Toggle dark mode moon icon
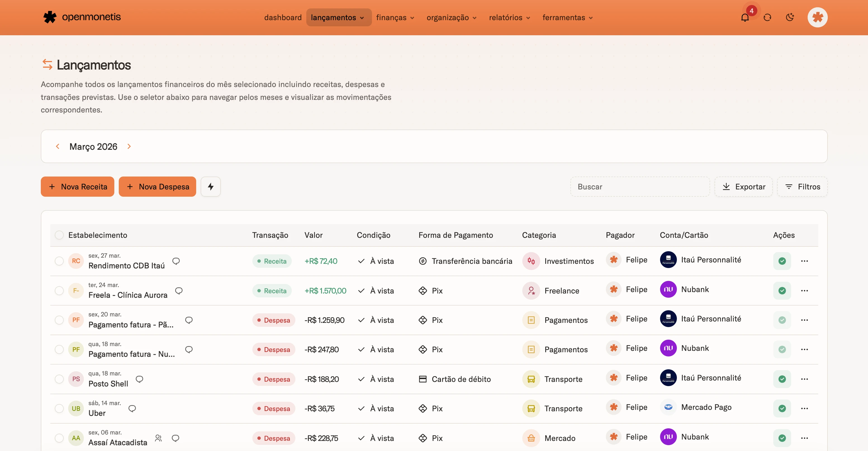Image resolution: width=868 pixels, height=451 pixels. [x=790, y=18]
